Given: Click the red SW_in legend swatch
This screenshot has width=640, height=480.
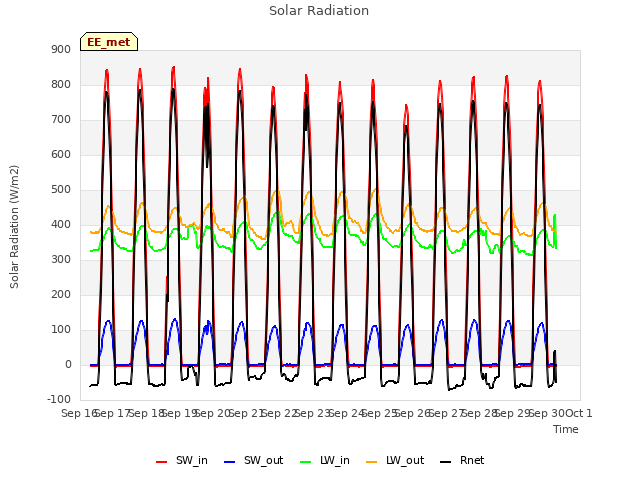Looking at the screenshot, I should coord(162,462).
